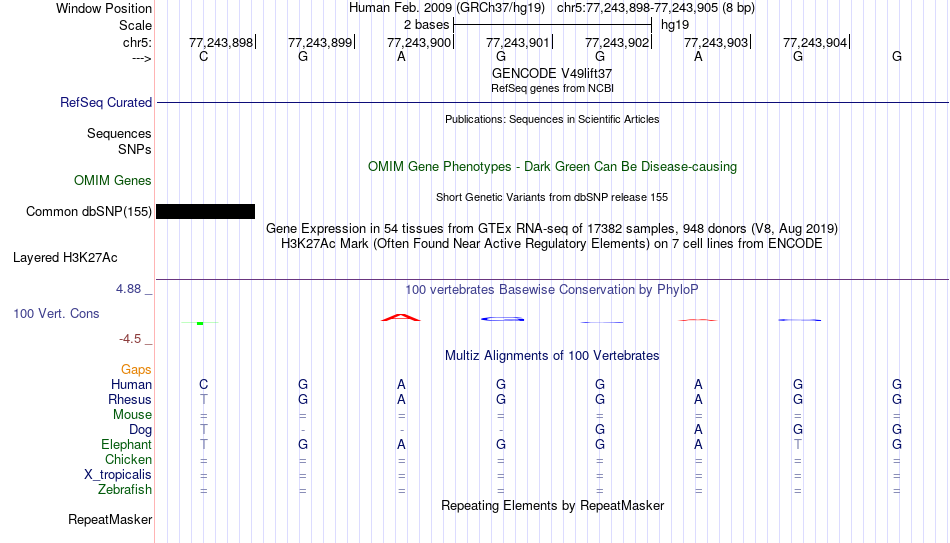Click the blue outlined G PhyloP conservation mark
The width and height of the screenshot is (950, 543).
click(x=502, y=319)
